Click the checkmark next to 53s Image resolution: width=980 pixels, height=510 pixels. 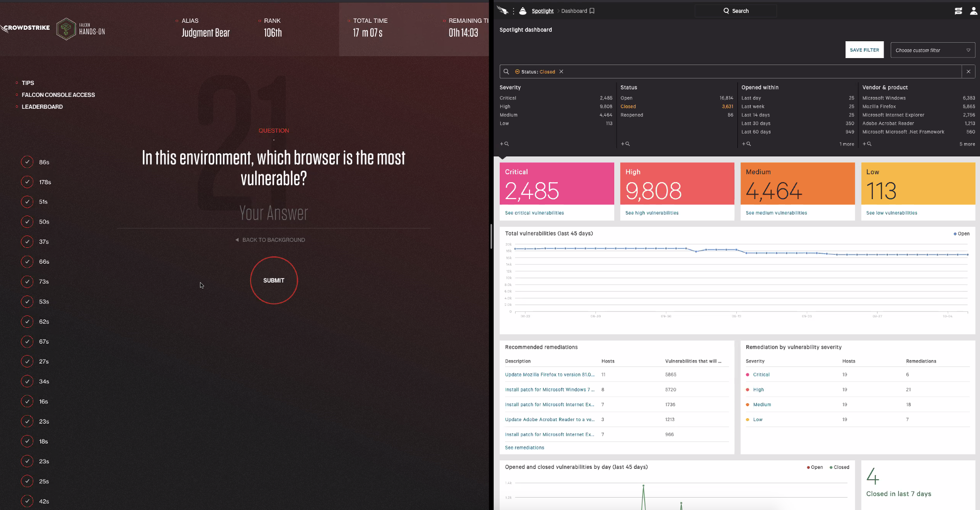click(x=27, y=301)
